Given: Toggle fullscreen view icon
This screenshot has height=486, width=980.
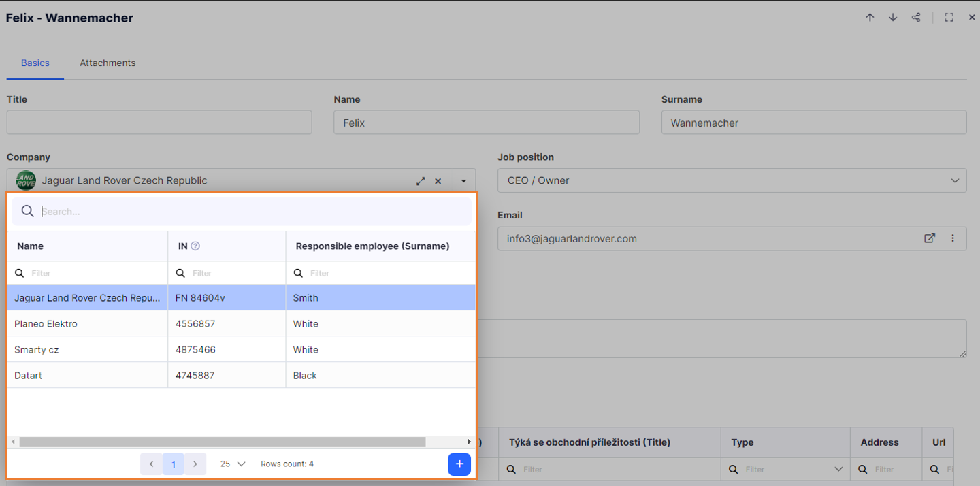Looking at the screenshot, I should click(949, 18).
